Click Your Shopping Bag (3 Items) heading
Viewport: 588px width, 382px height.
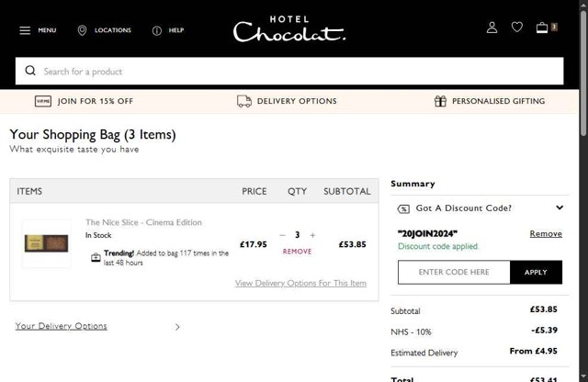pyautogui.click(x=93, y=135)
